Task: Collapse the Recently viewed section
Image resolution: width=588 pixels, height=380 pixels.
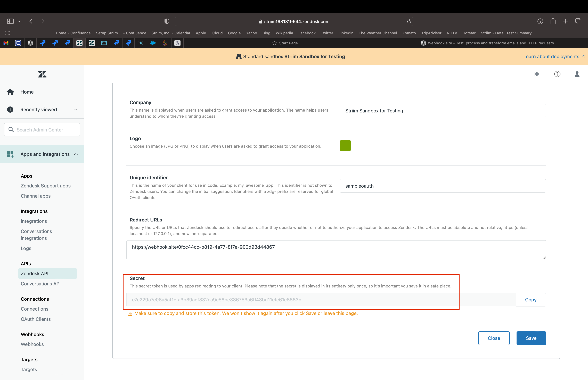Action: 76,109
